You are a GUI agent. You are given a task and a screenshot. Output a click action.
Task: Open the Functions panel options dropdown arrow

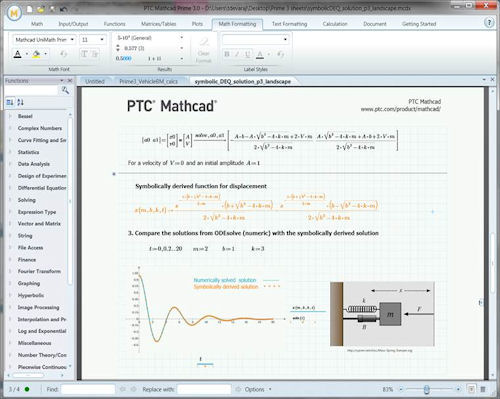click(62, 81)
